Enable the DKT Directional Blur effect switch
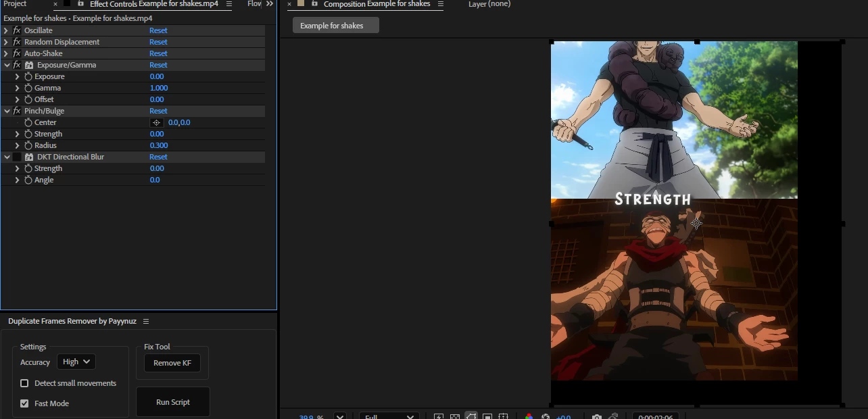868x419 pixels. coord(17,157)
